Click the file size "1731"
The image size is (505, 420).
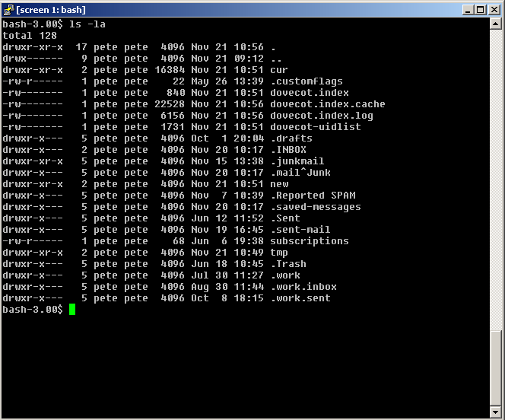pyautogui.click(x=173, y=127)
